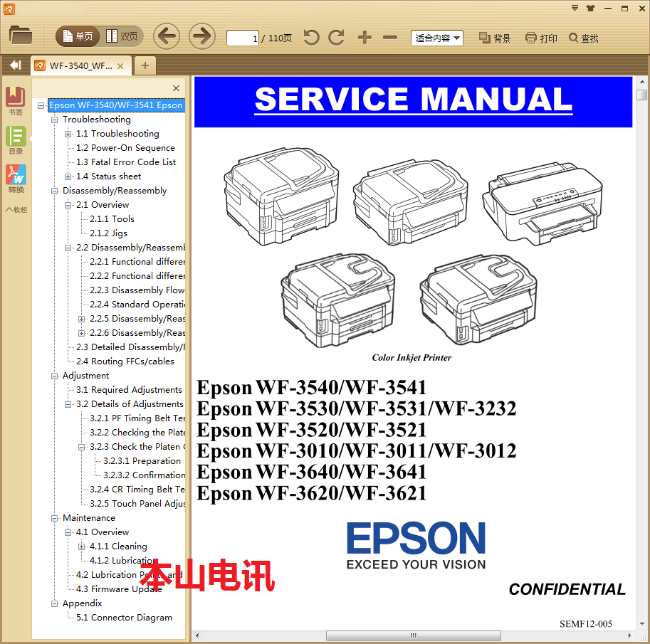Collapse the 2.1 Overview node

(x=68, y=205)
